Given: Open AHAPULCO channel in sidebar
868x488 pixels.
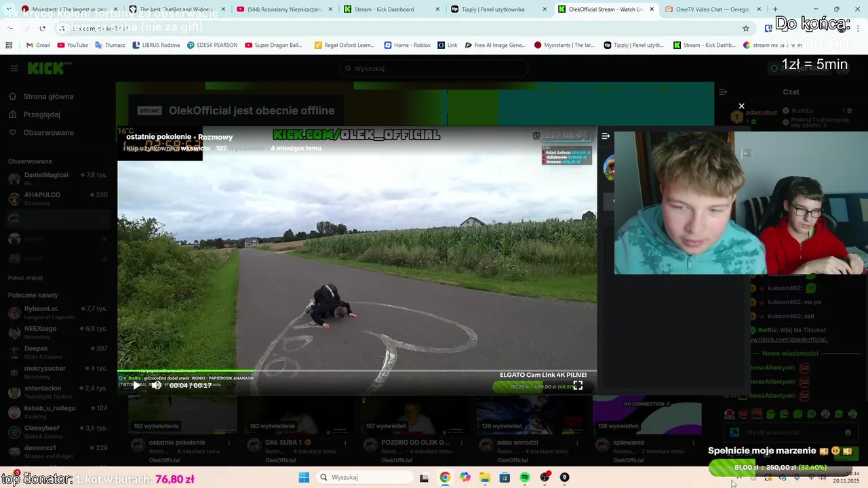Looking at the screenshot, I should (x=58, y=197).
